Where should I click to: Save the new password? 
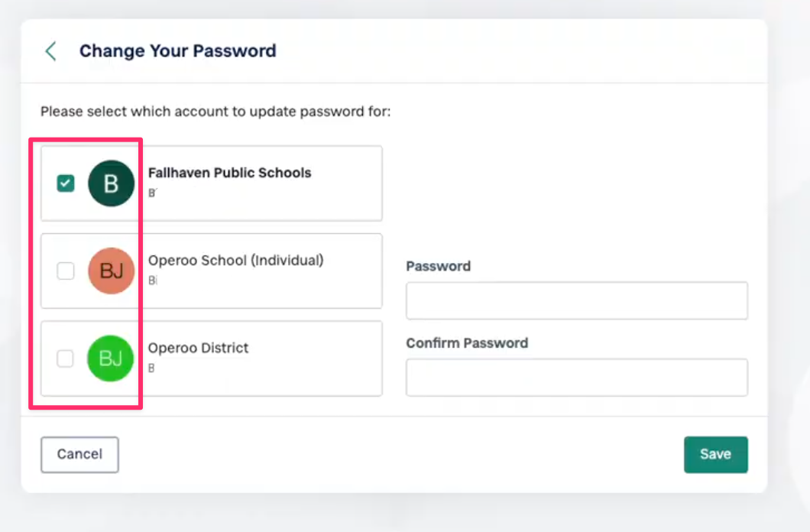tap(715, 454)
